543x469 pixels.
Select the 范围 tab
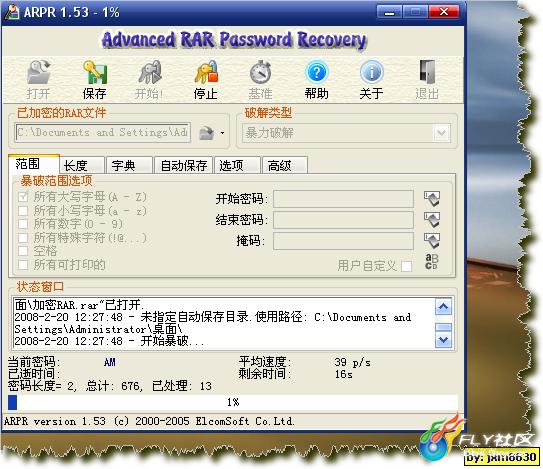click(x=34, y=164)
